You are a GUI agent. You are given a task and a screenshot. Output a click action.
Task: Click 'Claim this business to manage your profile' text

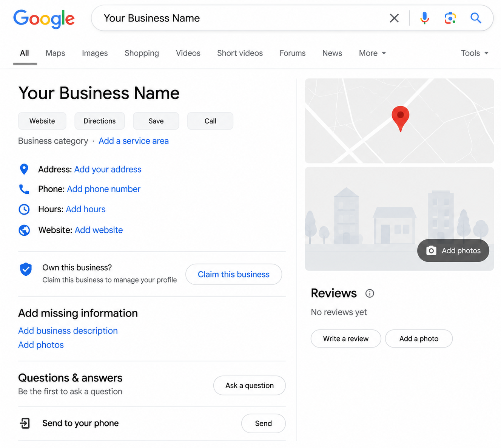point(109,280)
